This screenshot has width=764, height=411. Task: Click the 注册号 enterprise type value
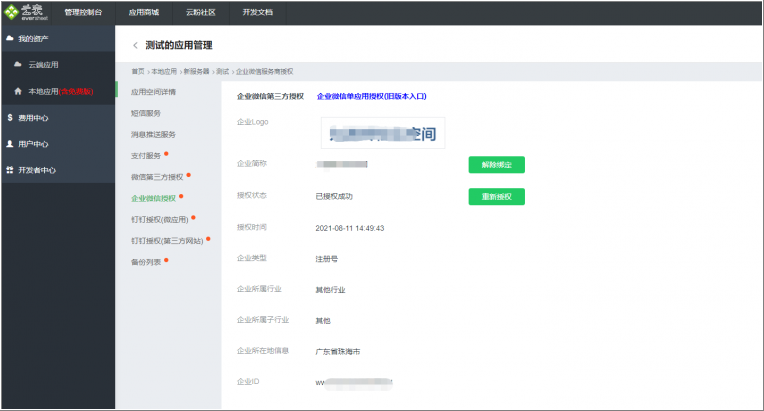326,259
